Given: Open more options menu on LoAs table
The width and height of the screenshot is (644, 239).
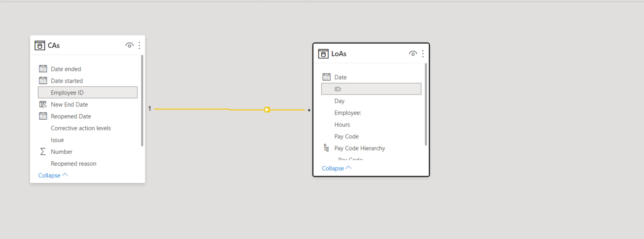Looking at the screenshot, I should 423,54.
